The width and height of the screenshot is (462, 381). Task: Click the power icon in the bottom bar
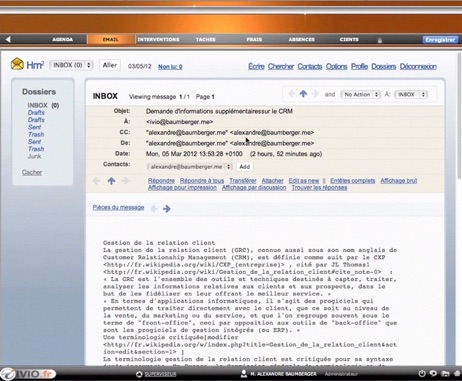click(x=422, y=374)
